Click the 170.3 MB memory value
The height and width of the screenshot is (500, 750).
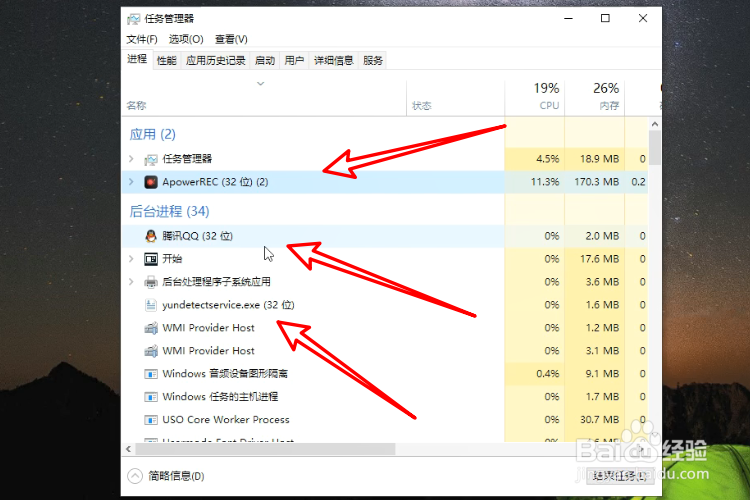tap(596, 182)
